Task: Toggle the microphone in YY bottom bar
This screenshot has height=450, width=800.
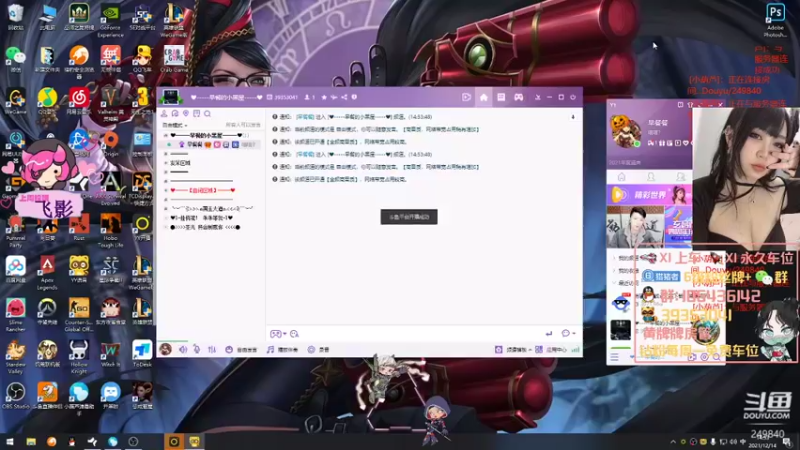Action: point(197,349)
